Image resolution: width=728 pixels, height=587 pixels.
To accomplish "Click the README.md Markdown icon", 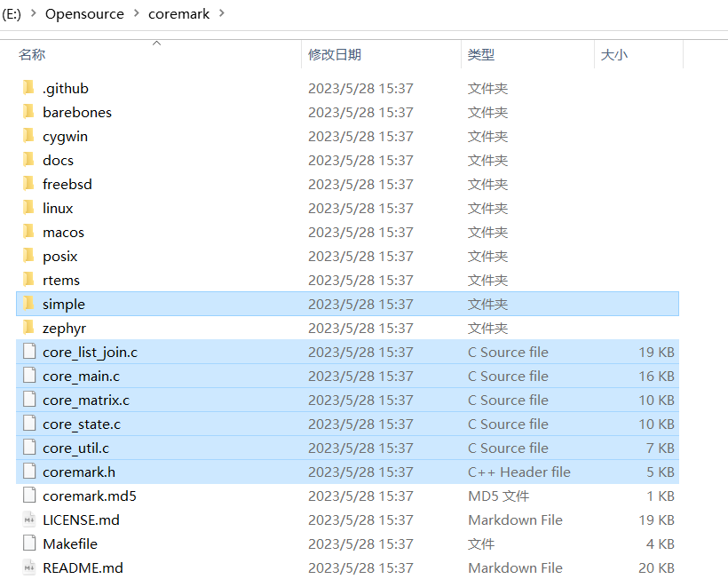I will 29,567.
